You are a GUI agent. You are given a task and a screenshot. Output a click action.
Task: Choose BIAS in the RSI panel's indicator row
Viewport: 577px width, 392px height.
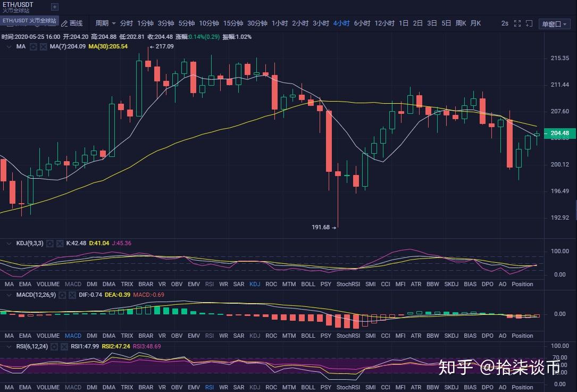tap(470, 387)
